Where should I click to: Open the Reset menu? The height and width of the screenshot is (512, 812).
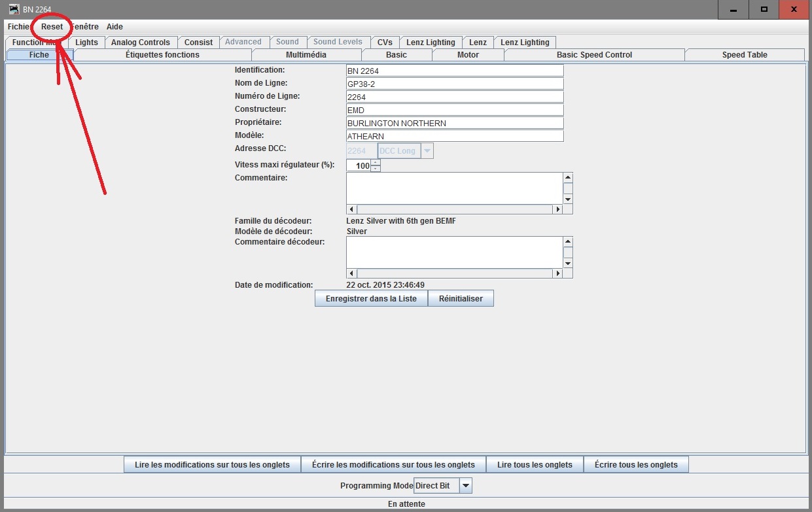pyautogui.click(x=52, y=27)
